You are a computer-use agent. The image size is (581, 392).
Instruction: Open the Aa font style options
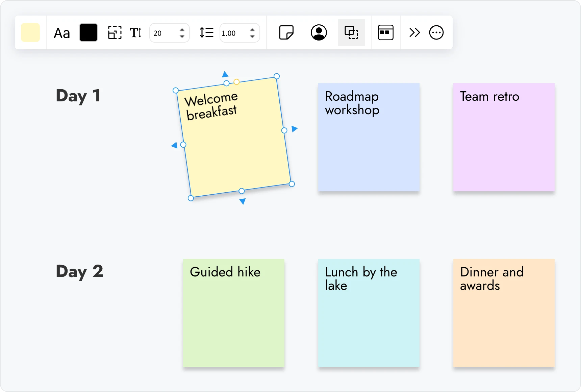click(62, 33)
